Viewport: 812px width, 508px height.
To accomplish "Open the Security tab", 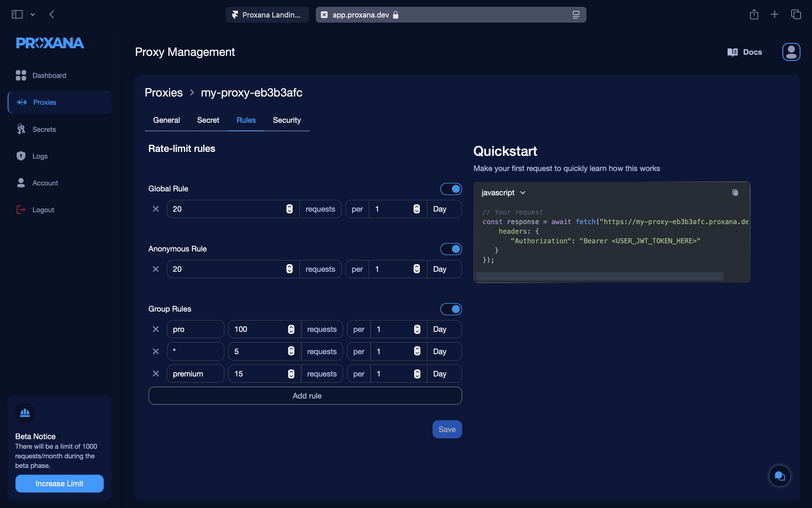I will click(287, 120).
